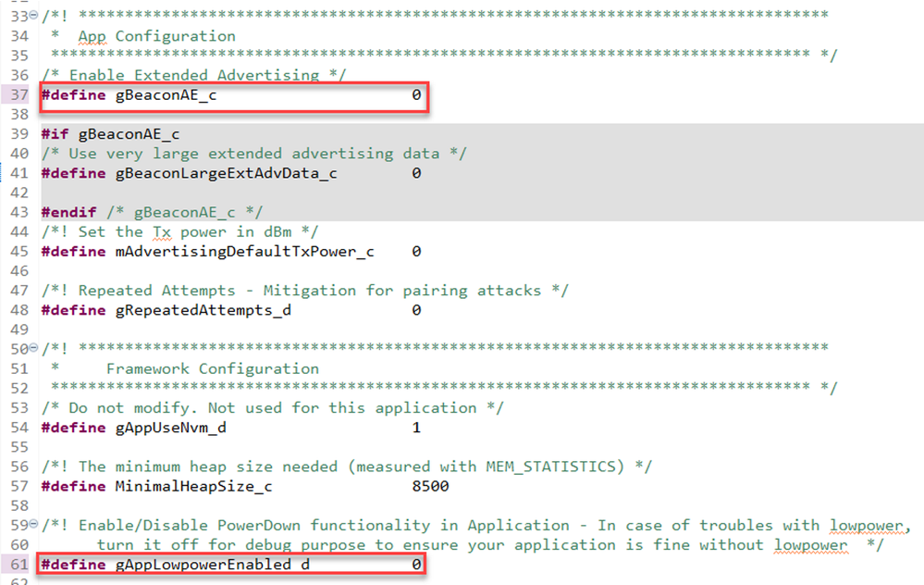Click the value 0 of gBeaconAE_c
The height and width of the screenshot is (585, 924).
pos(416,95)
